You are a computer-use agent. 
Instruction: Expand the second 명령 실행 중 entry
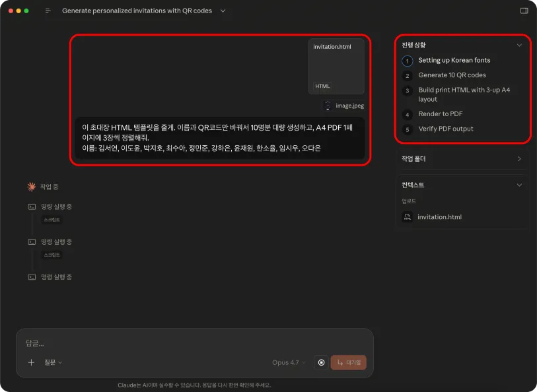click(x=57, y=242)
